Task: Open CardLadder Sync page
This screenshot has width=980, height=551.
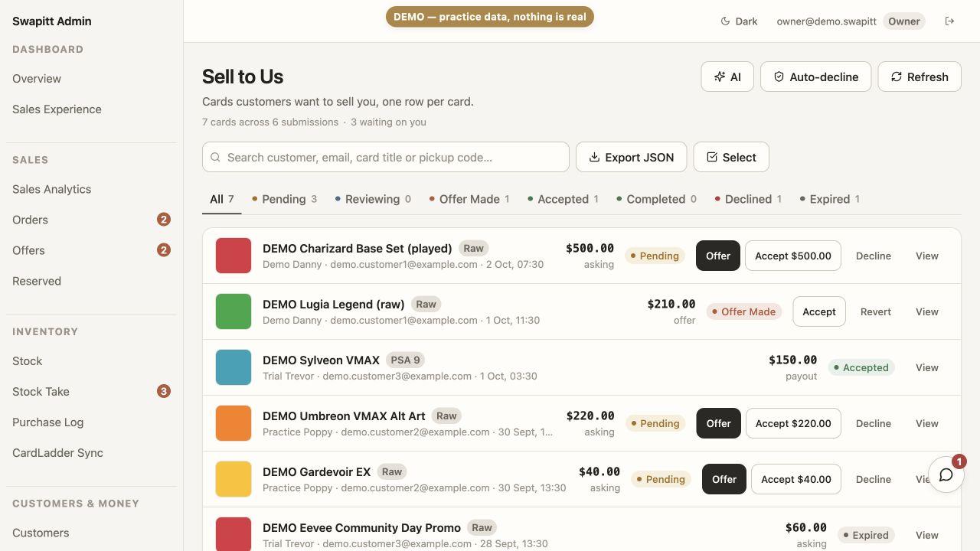Action: click(91, 452)
